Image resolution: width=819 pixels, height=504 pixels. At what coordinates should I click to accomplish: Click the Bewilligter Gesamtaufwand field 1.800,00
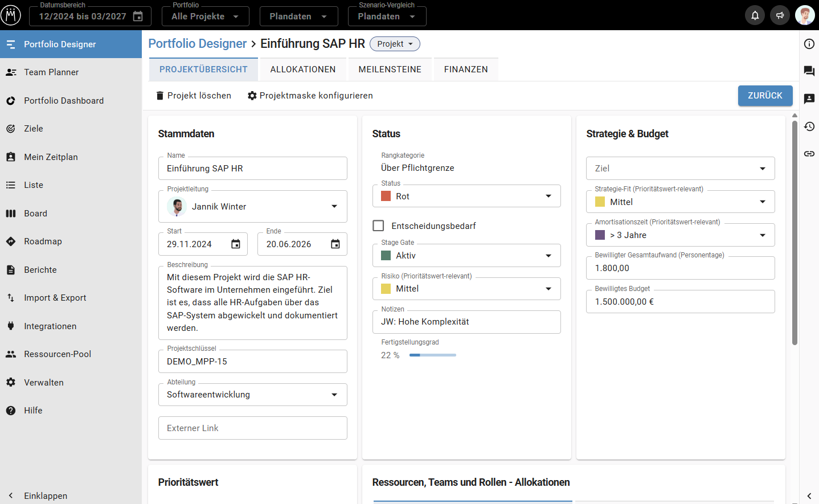pyautogui.click(x=681, y=268)
